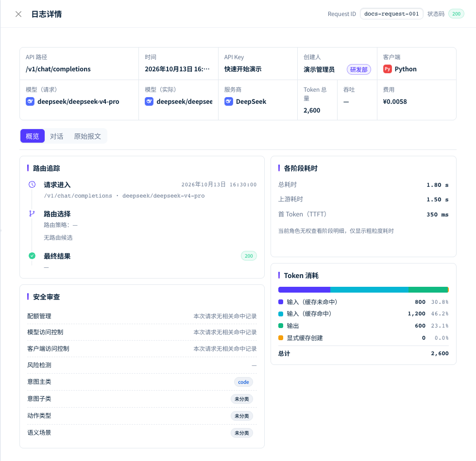Image resolution: width=476 pixels, height=461 pixels.
Task: Click the docs-request-001 request ID field
Action: pyautogui.click(x=391, y=14)
